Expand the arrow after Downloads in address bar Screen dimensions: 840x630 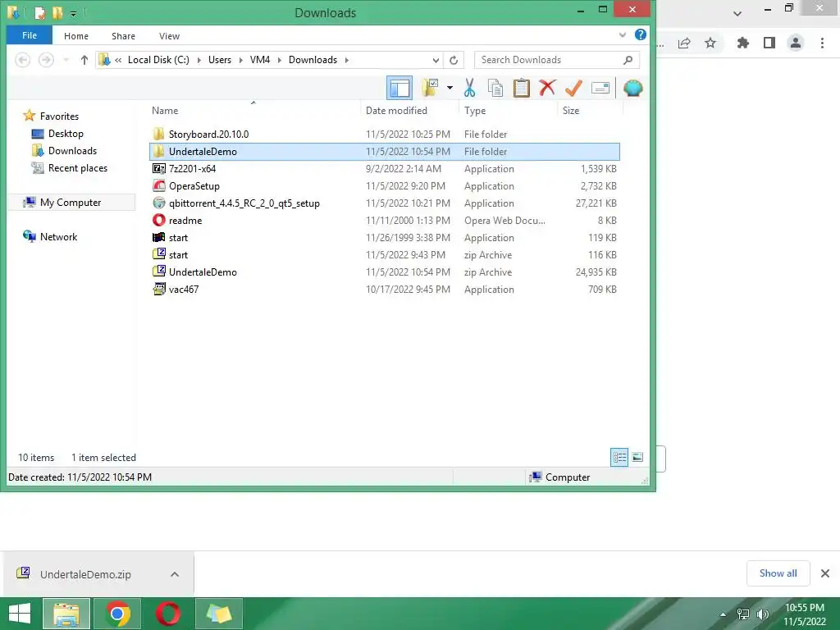pyautogui.click(x=347, y=60)
